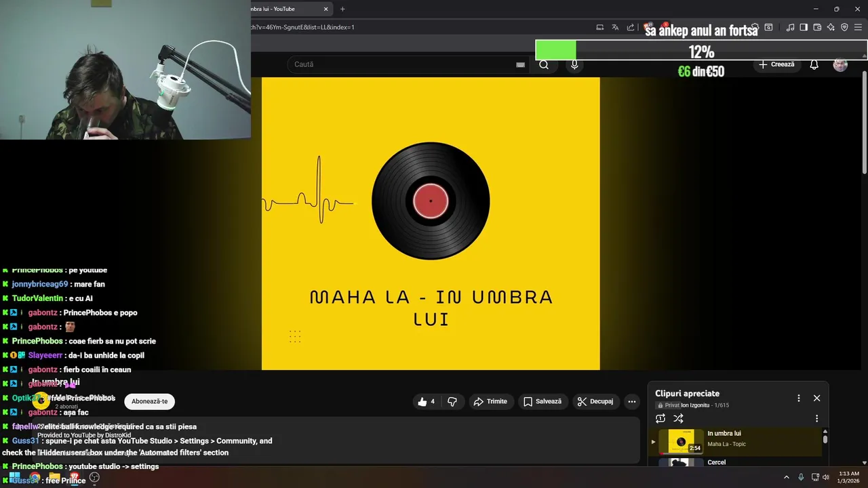
Task: Click the YouTube search magnifier button
Action: point(544,64)
